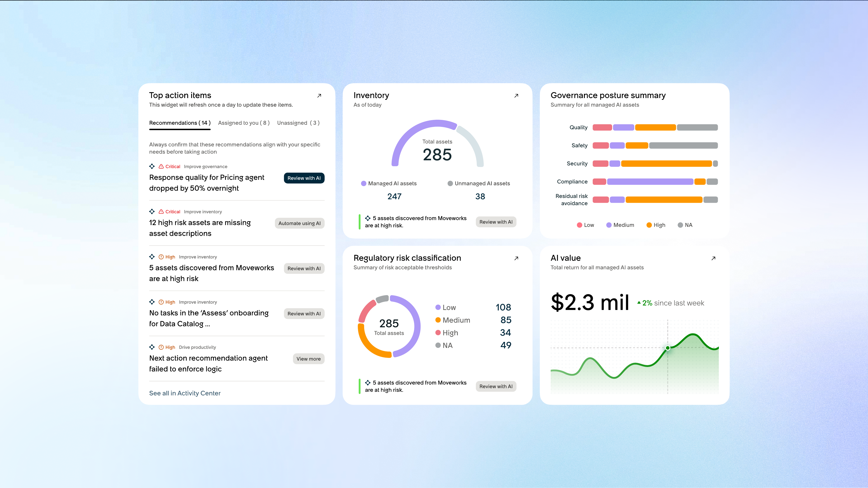Viewport: 868px width, 488px height.
Task: Click Review with AI in Inventory card
Action: [496, 222]
